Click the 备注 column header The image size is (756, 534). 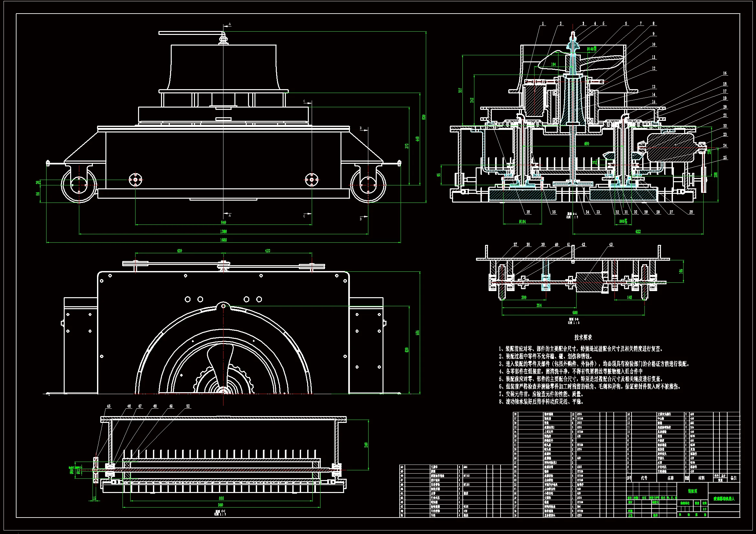pos(733,478)
